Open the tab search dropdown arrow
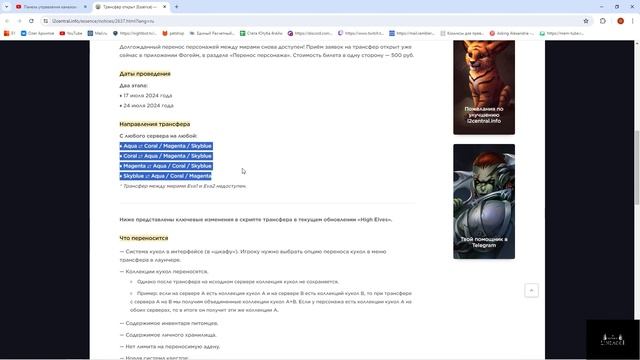 click(x=6, y=7)
